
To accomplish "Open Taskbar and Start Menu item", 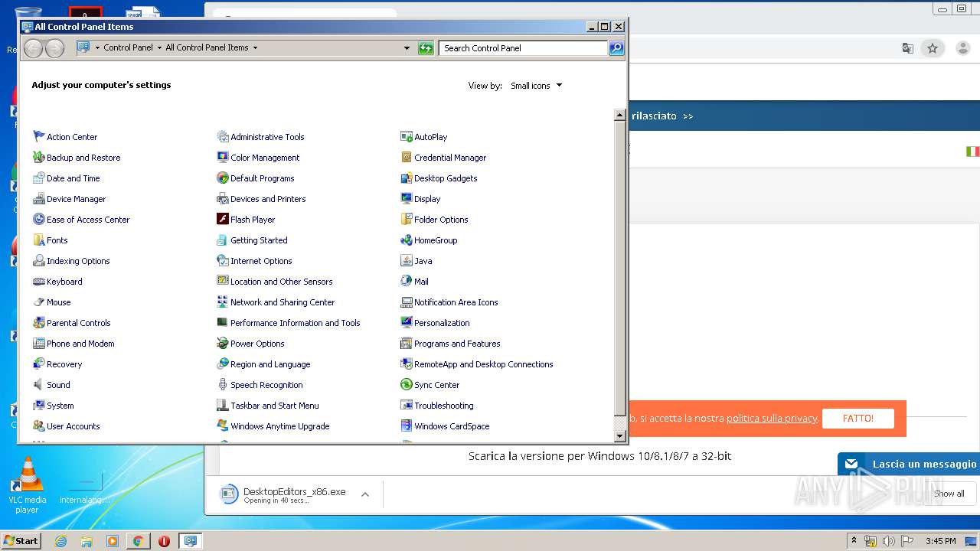I will point(275,406).
